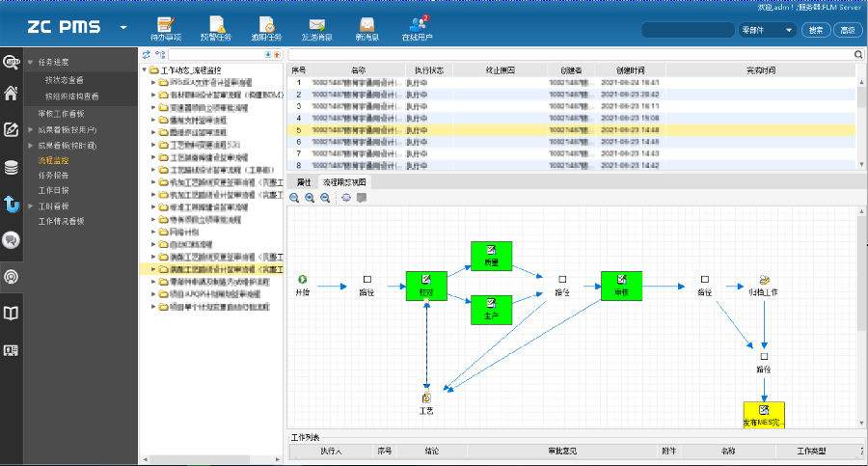This screenshot has height=466, width=868.
Task: Click the 发送消息 send message icon
Action: click(x=316, y=29)
